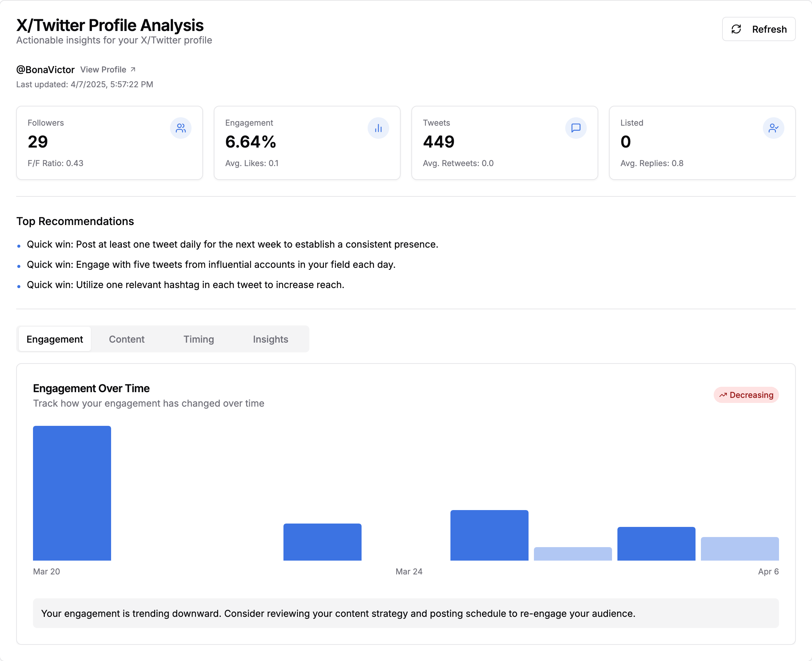
Task: Click the Tweets speech bubble icon
Action: [x=575, y=128]
